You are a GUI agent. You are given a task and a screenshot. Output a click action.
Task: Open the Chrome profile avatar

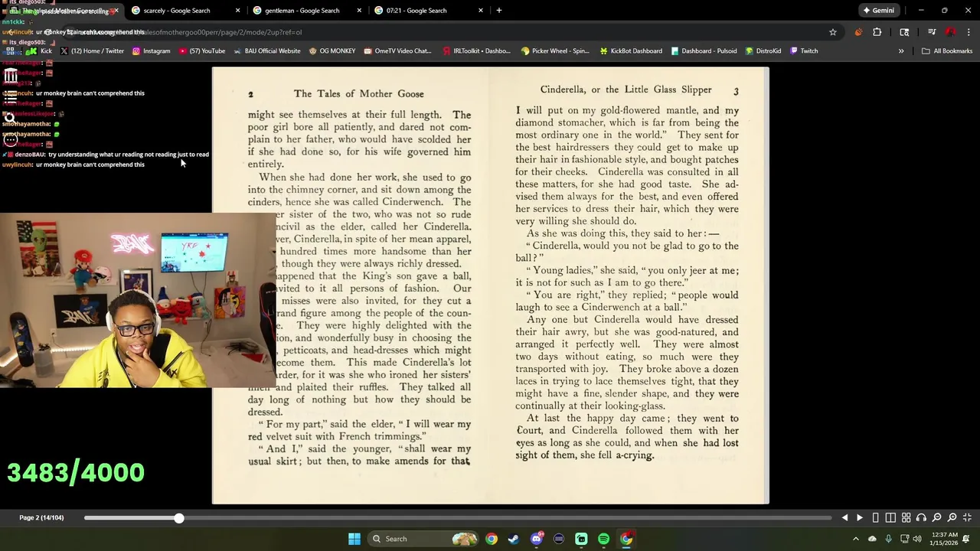951,32
